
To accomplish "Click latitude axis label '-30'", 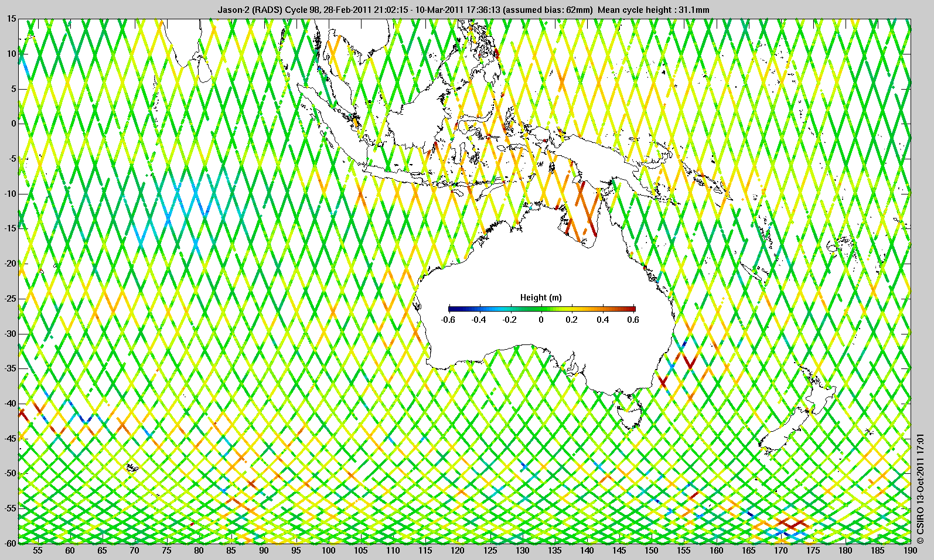I will pyautogui.click(x=11, y=334).
